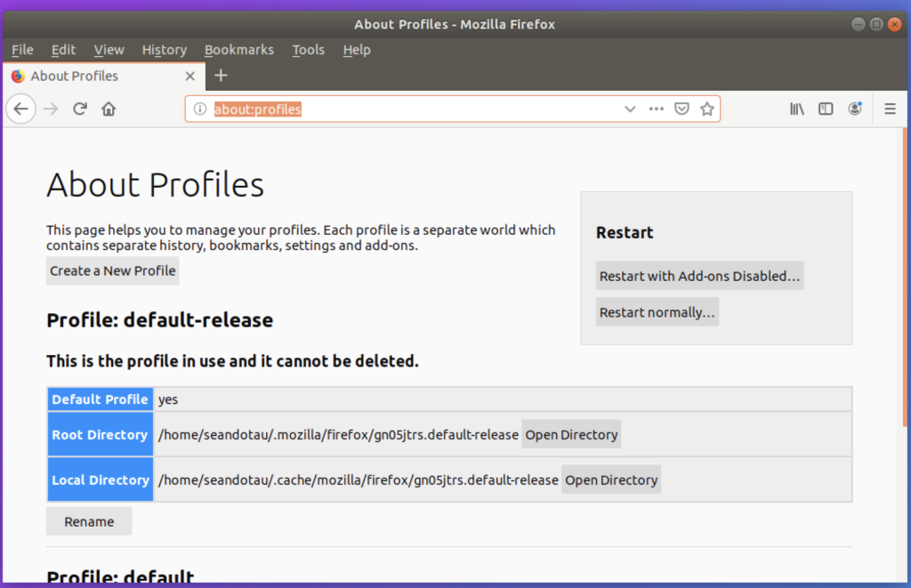Viewport: 911px width, 588px height.
Task: Open the View menu
Action: pyautogui.click(x=109, y=50)
